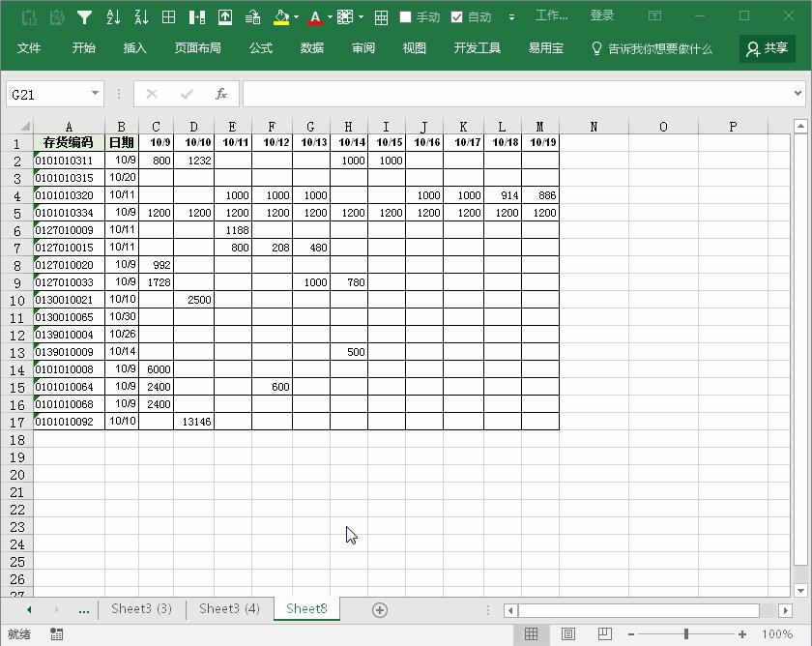Click the 共享 share button

767,48
